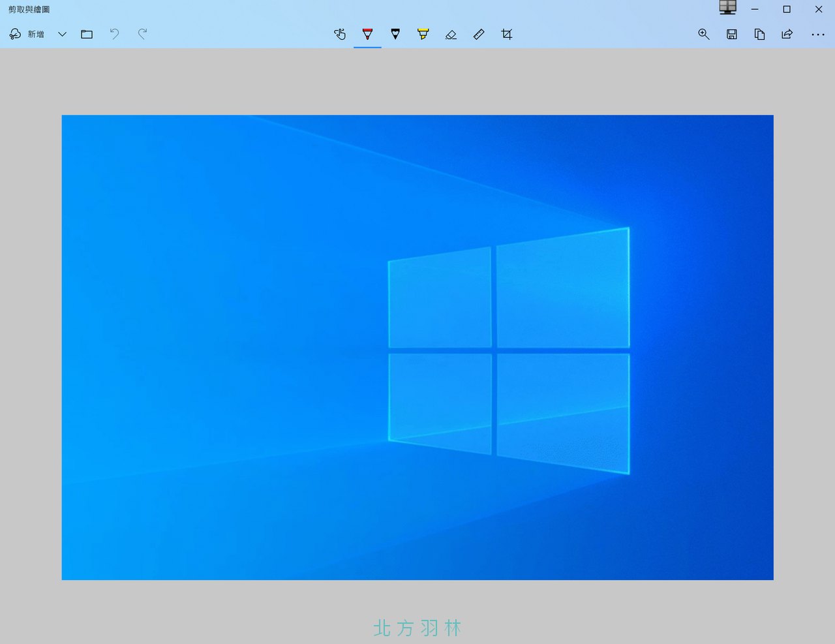Toggle touch writing tool
This screenshot has width=835, height=644.
pos(340,34)
